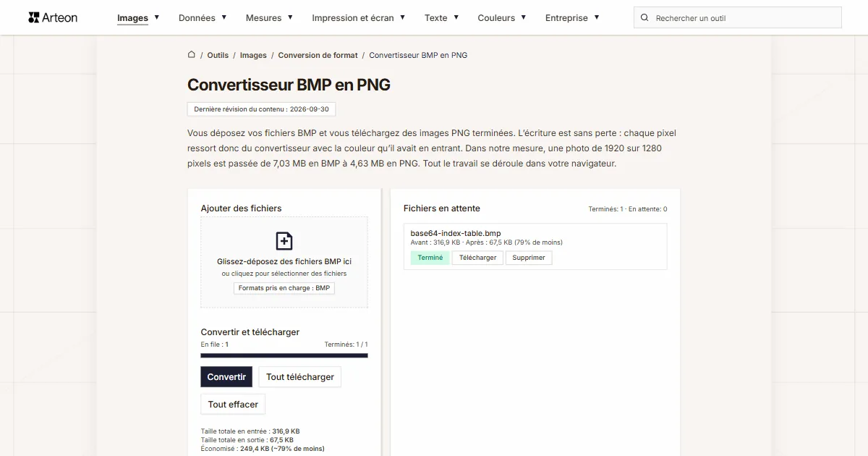868x456 pixels.
Task: Click the conversion progress bar
Action: coord(284,355)
